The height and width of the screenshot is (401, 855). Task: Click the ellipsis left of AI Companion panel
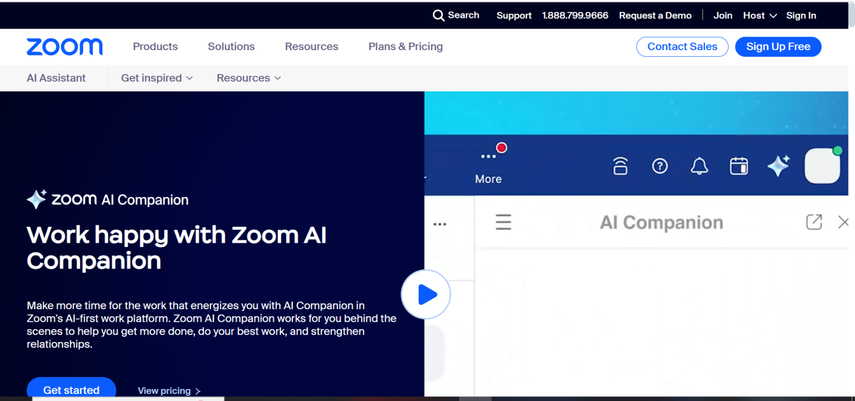click(439, 224)
